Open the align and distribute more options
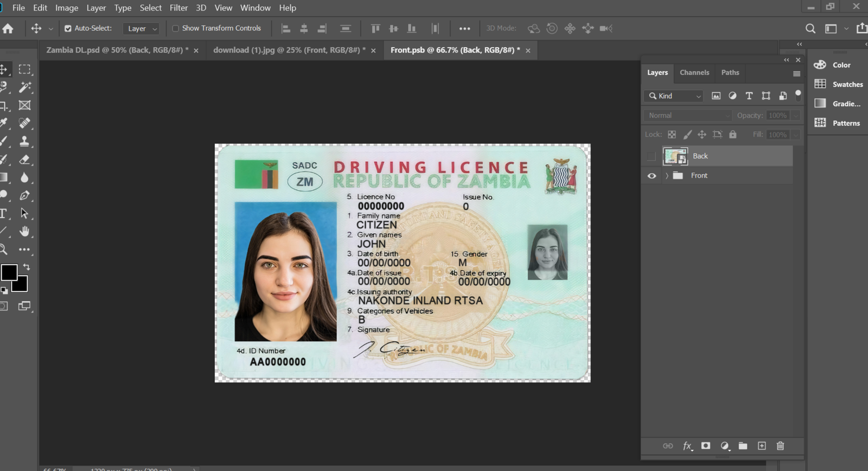This screenshot has height=471, width=868. 465,28
